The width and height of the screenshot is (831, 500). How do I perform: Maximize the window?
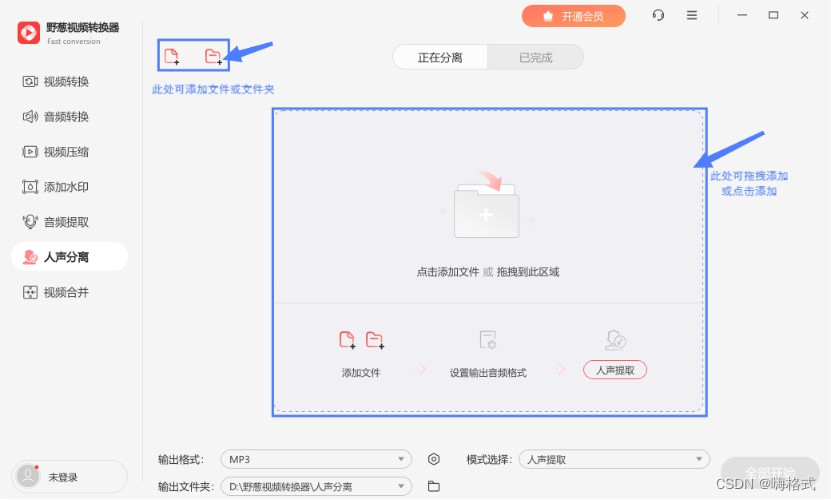point(773,15)
